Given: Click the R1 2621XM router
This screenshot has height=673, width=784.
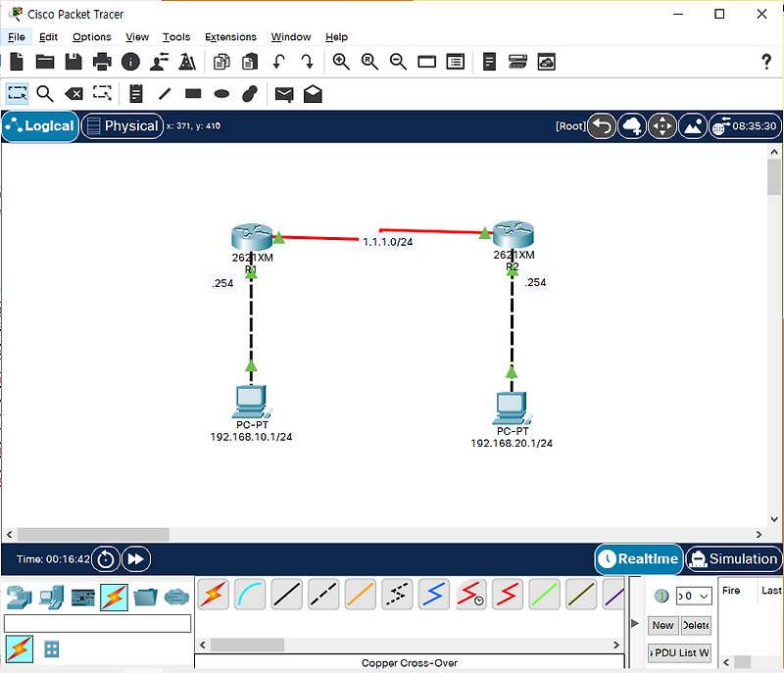Looking at the screenshot, I should (x=252, y=237).
